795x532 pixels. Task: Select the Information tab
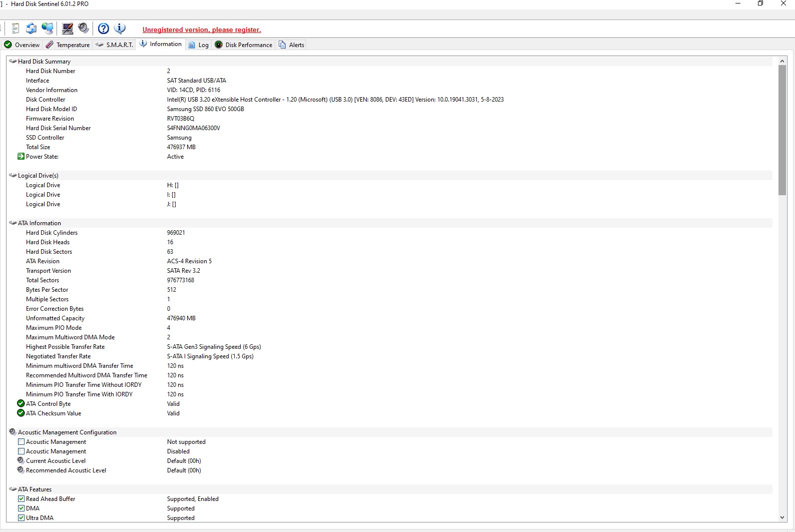(161, 44)
